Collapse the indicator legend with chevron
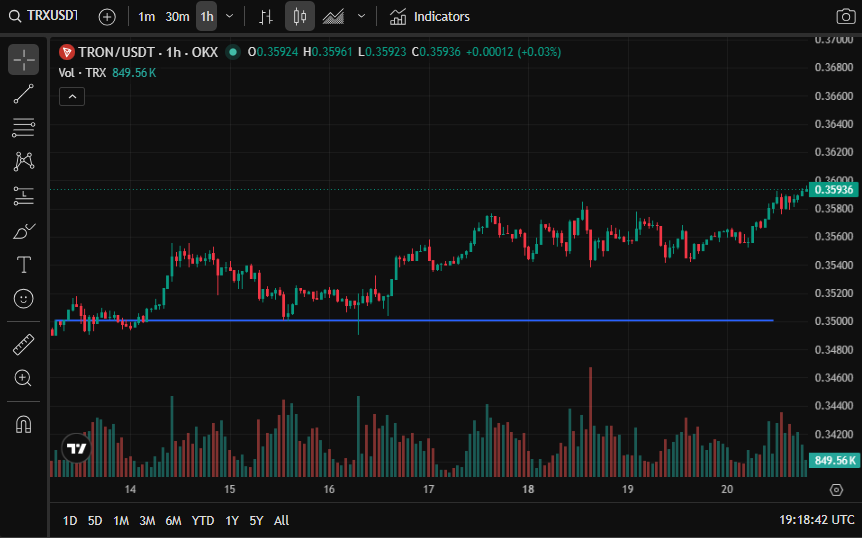This screenshot has height=538, width=862. click(x=72, y=97)
